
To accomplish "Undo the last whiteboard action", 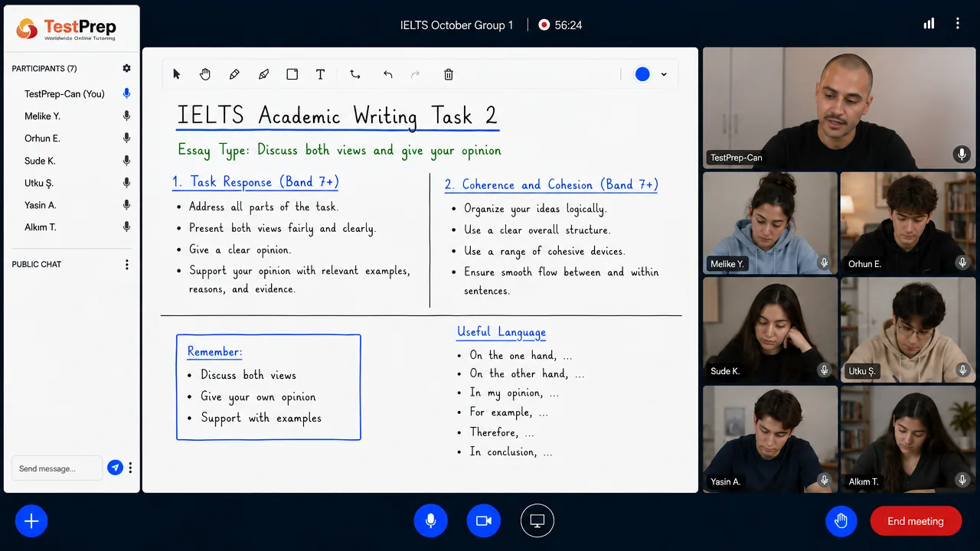I will click(387, 74).
